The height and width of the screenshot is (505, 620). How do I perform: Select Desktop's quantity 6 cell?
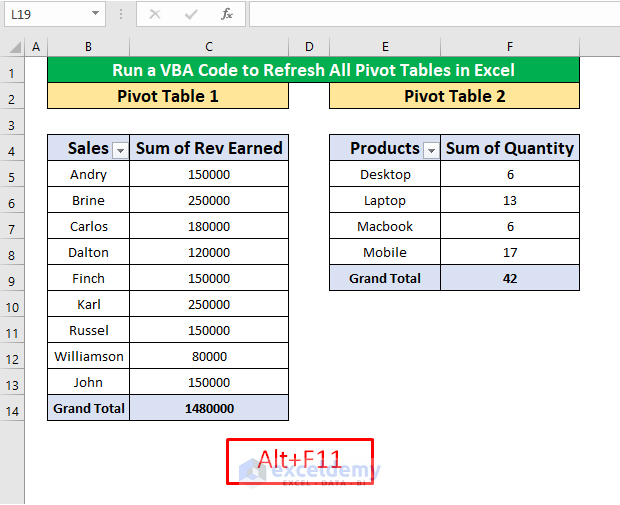510,174
